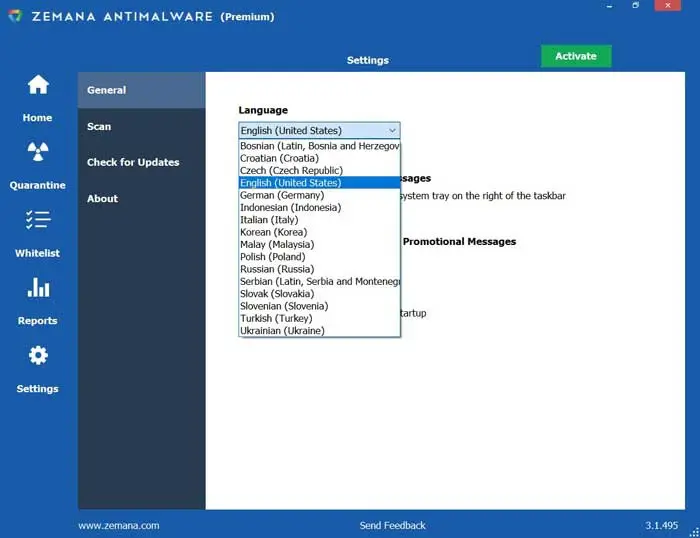
Task: Open the Quarantine radiation icon
Action: [x=38, y=151]
